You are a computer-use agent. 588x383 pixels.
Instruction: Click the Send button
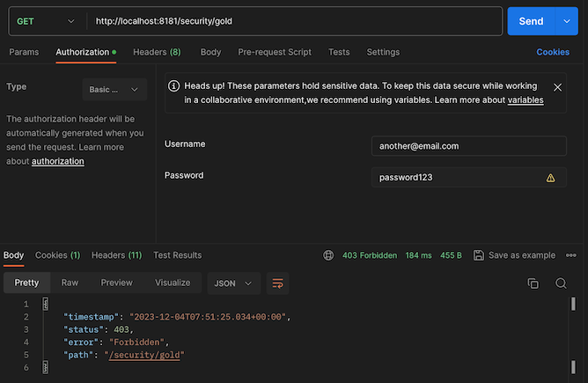pos(531,21)
